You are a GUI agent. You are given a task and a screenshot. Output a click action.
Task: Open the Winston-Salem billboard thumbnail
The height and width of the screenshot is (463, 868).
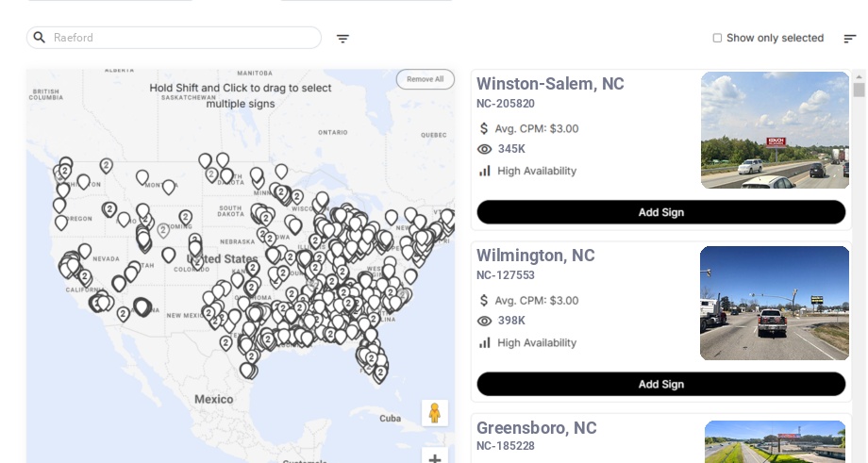(775, 130)
